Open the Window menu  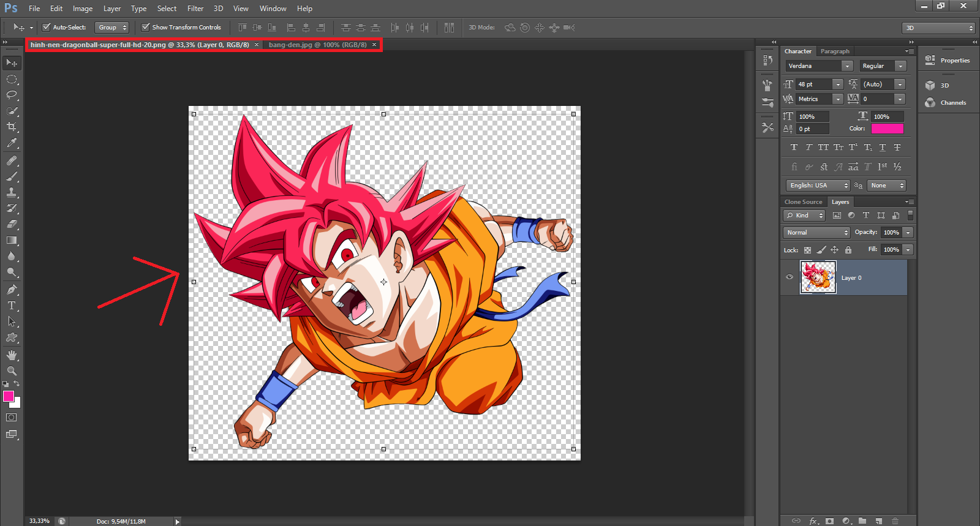pos(273,9)
